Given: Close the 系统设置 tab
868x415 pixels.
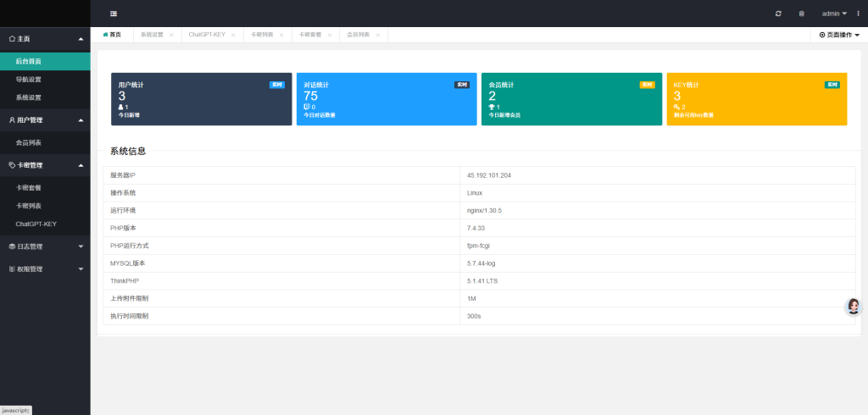Looking at the screenshot, I should point(171,35).
